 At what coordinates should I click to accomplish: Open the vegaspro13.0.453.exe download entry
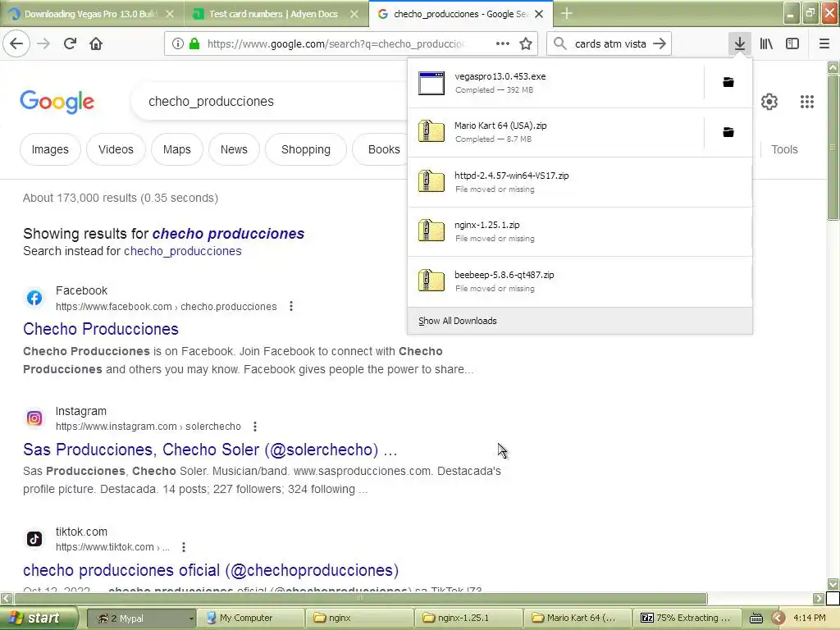[x=555, y=83]
